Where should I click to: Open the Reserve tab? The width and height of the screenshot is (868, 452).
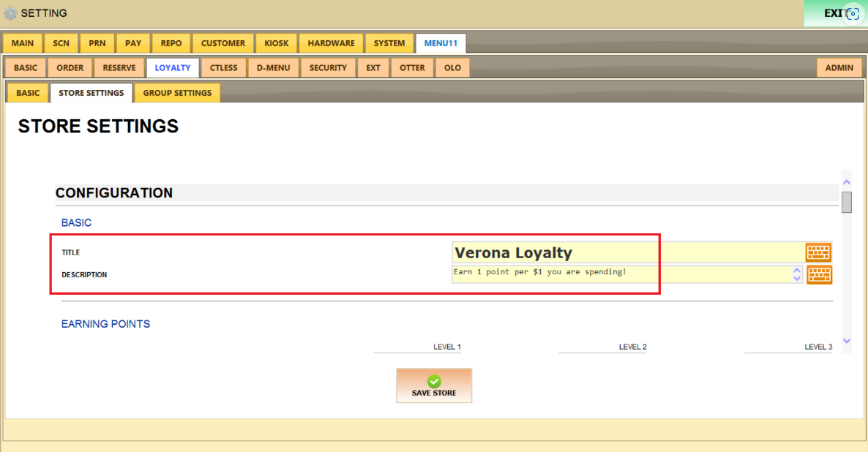tap(119, 67)
